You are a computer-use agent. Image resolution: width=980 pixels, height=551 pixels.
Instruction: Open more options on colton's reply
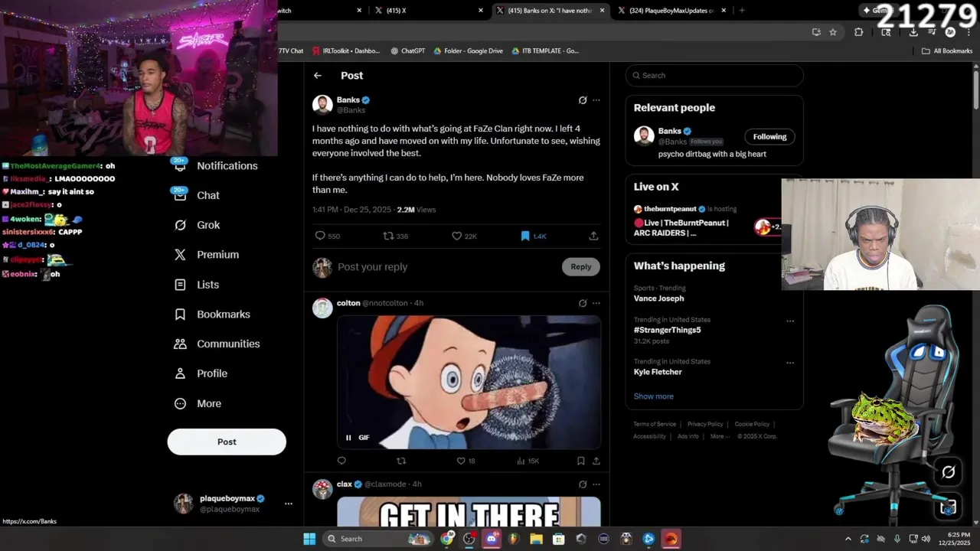(x=596, y=303)
